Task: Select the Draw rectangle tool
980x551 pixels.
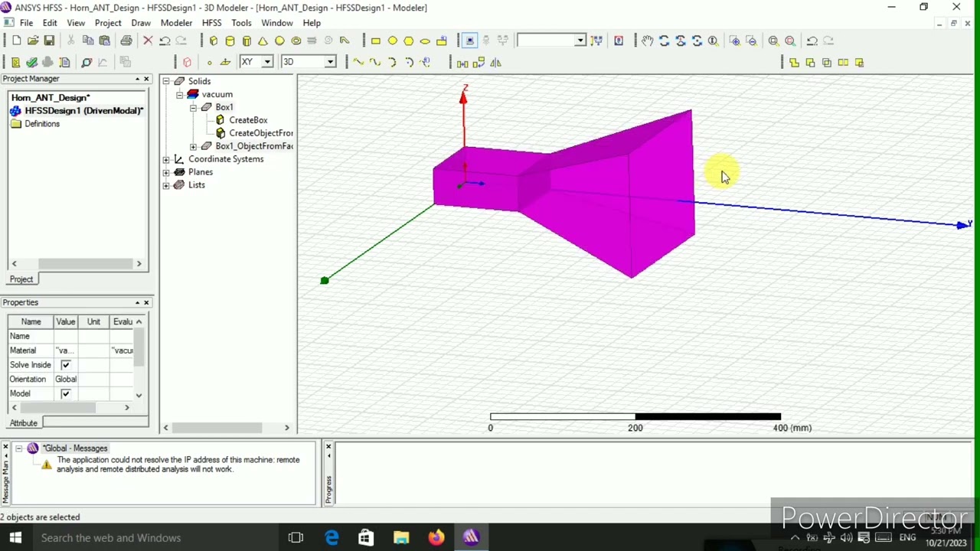Action: 376,41
